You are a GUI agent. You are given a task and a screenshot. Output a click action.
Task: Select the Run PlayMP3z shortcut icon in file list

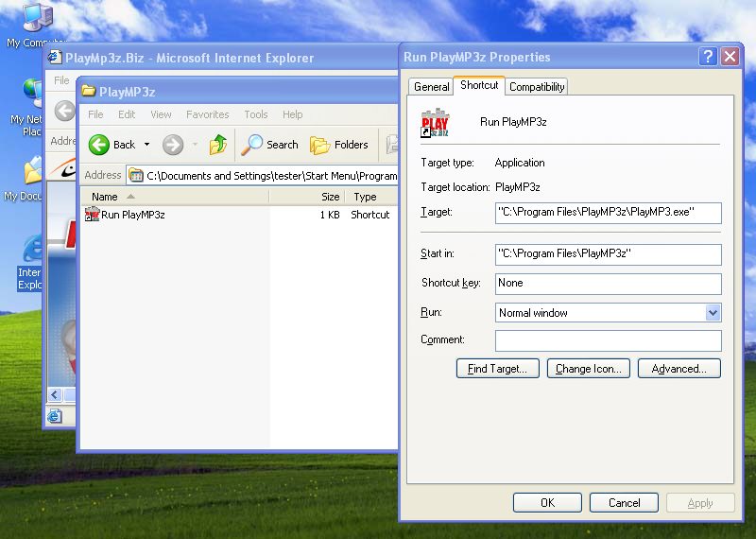coord(92,215)
